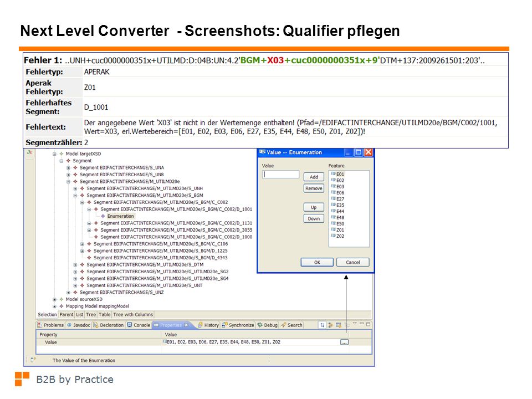Expand the M_UTILMD20e/S_UNH segment
This screenshot has height=399, width=532.
(x=75, y=188)
